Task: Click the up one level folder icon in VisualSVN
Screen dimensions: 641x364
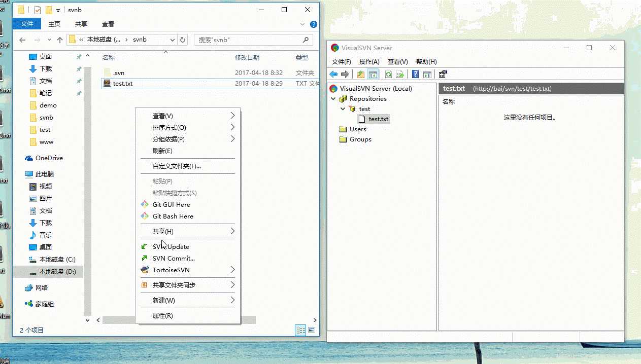Action: tap(361, 75)
